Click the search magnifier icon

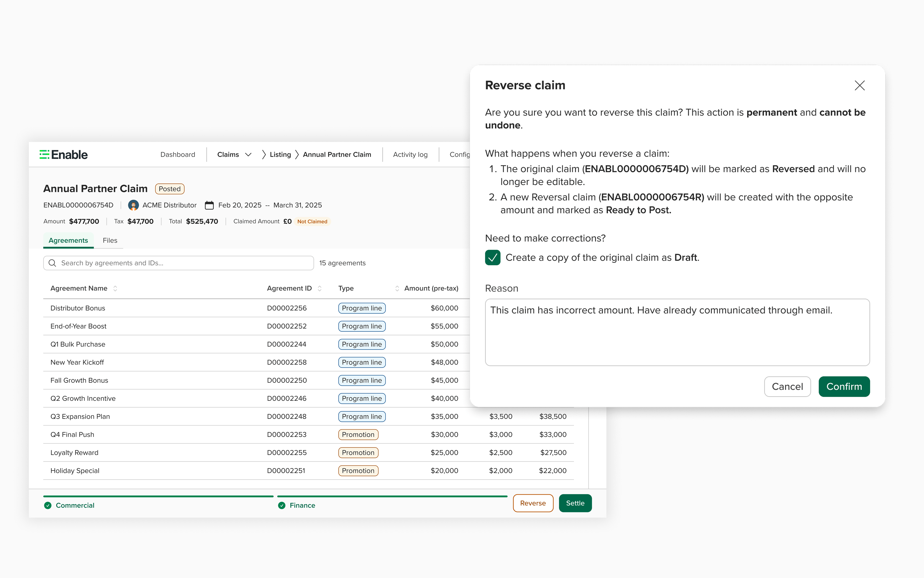(53, 263)
